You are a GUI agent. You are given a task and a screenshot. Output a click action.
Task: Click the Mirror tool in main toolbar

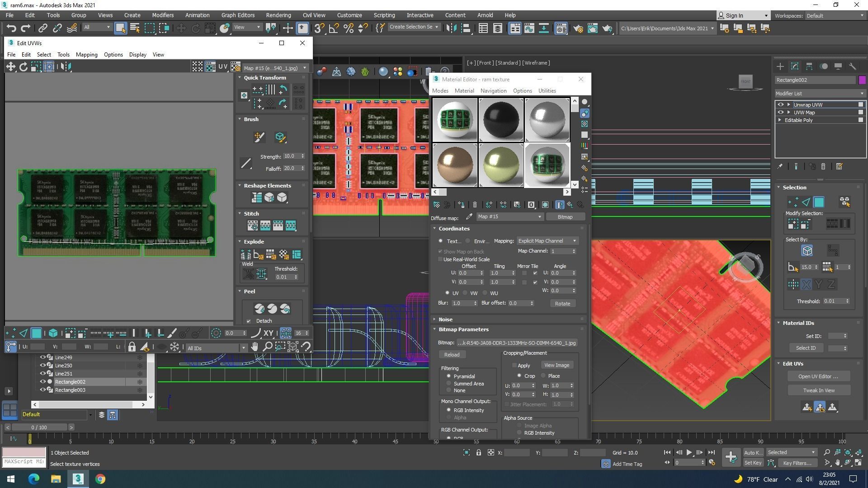451,28
